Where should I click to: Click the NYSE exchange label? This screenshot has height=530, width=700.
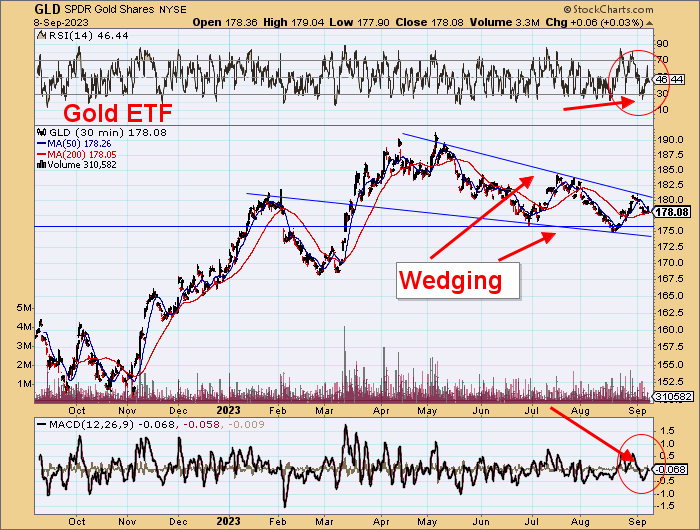[x=173, y=9]
